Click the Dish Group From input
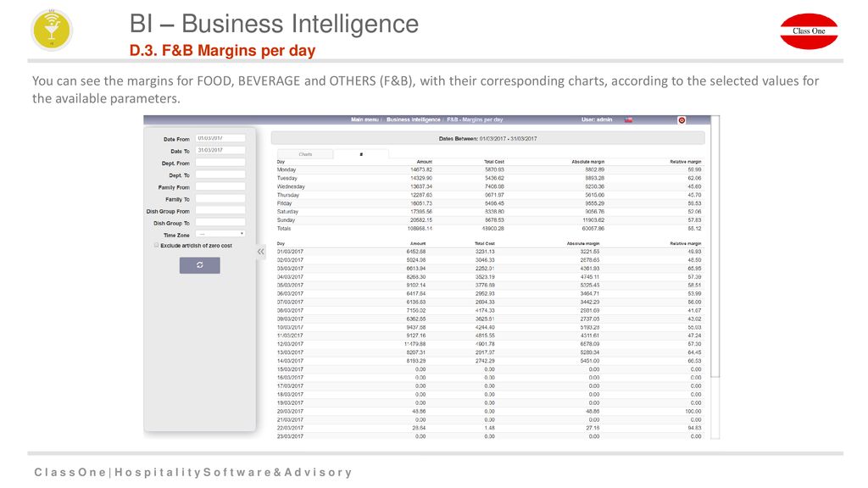This screenshot has width=868, height=488. pyautogui.click(x=220, y=211)
